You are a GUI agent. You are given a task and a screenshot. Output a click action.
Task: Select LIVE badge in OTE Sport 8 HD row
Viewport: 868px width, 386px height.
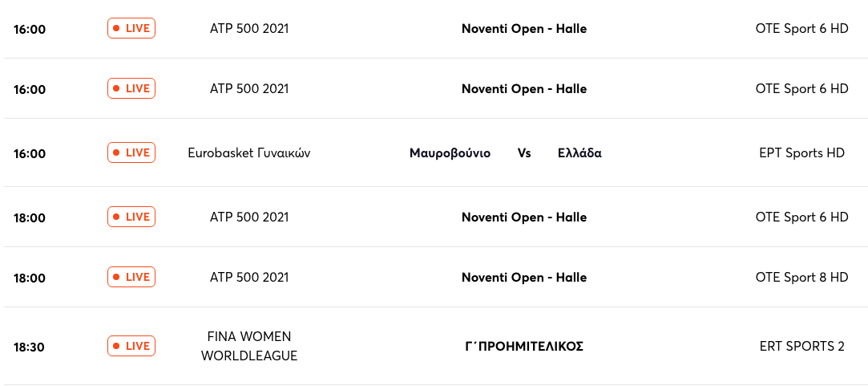pos(131,277)
